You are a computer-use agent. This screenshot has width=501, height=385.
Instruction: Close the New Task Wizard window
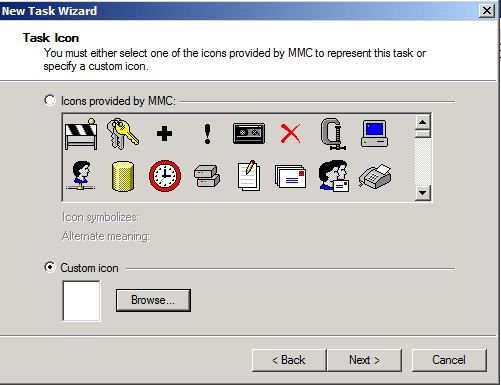click(487, 11)
